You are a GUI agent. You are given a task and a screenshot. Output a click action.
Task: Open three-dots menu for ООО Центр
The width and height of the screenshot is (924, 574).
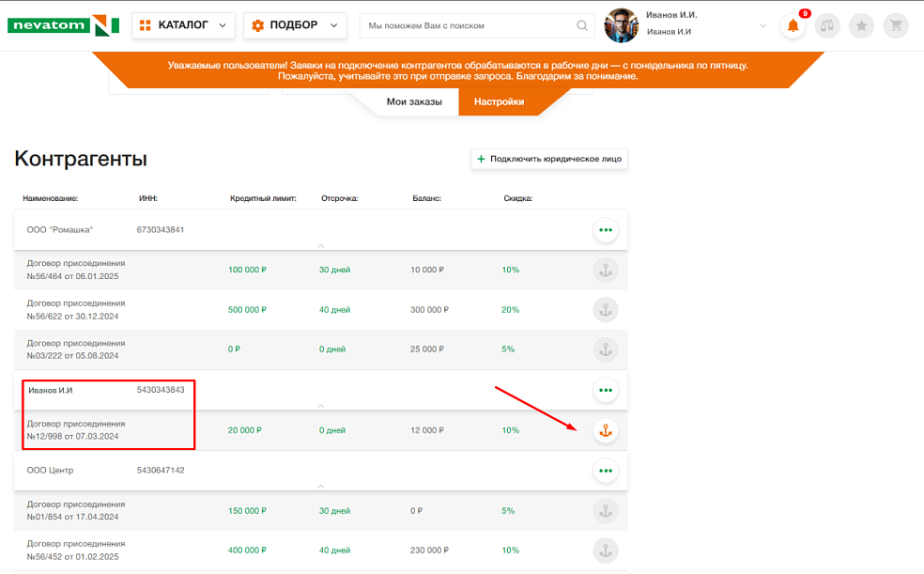click(x=605, y=471)
